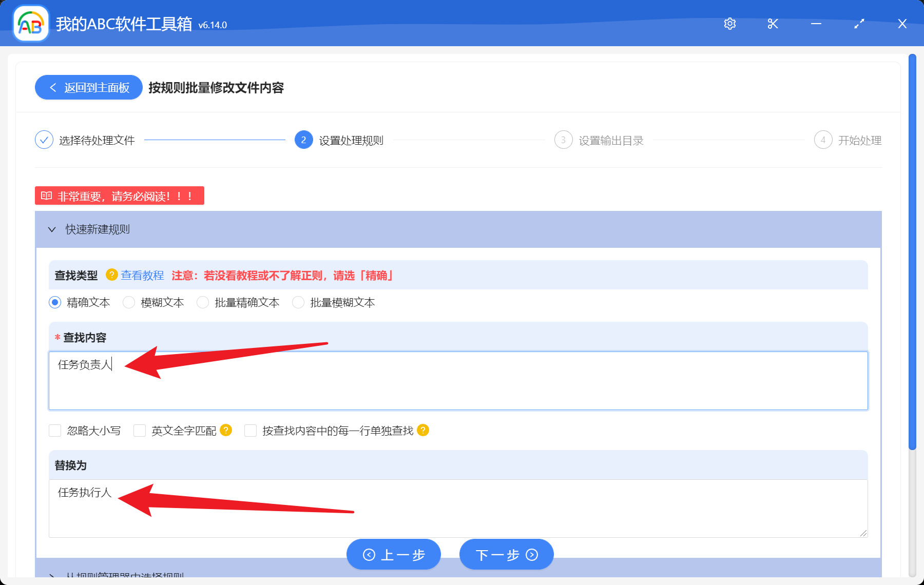This screenshot has width=924, height=585.
Task: Click the ABC toolbox logo icon
Action: (x=31, y=24)
